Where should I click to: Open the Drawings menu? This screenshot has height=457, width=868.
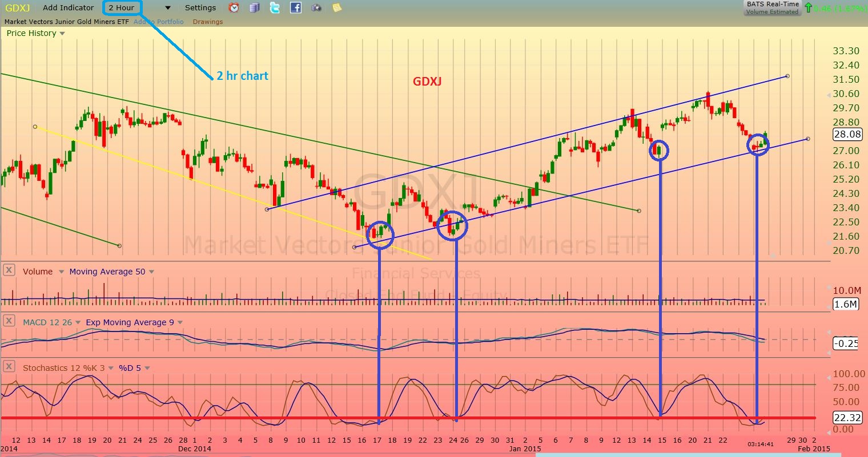tap(208, 22)
